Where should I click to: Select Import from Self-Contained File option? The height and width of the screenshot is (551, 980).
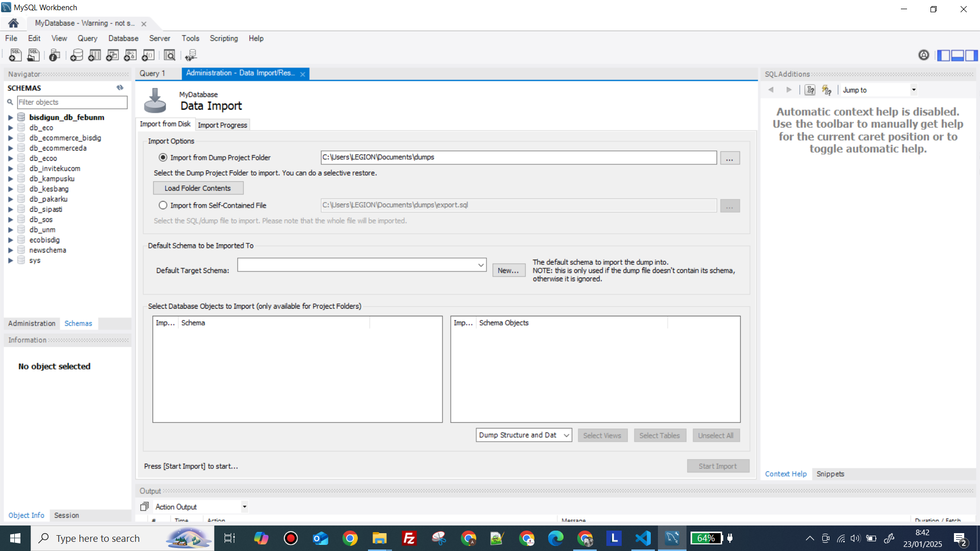[163, 205]
